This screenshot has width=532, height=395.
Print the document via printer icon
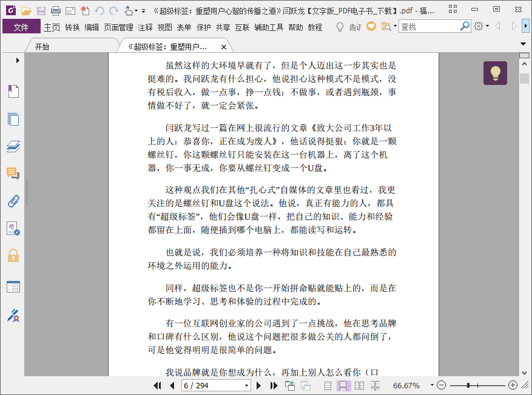coord(56,11)
